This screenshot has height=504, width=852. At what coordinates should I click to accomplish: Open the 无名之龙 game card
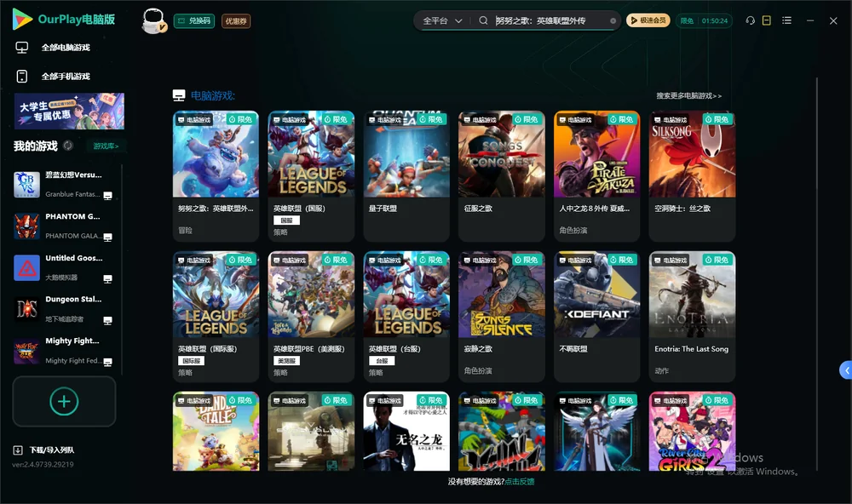(x=406, y=432)
